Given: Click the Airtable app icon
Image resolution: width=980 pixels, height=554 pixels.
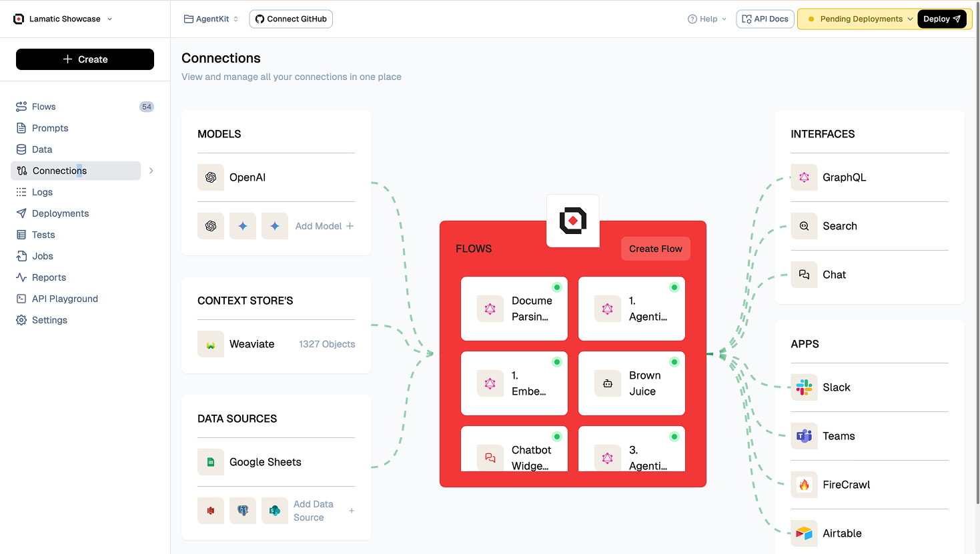Looking at the screenshot, I should click(x=804, y=533).
